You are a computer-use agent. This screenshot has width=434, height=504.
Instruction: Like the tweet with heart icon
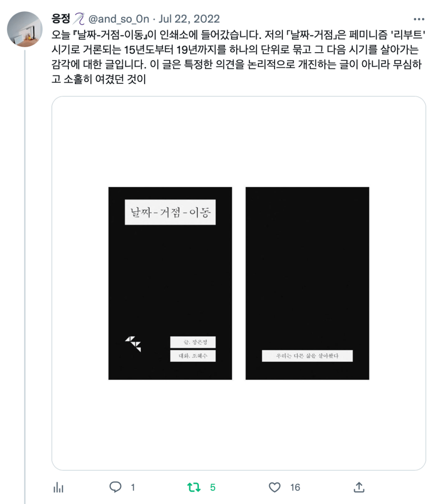(275, 487)
